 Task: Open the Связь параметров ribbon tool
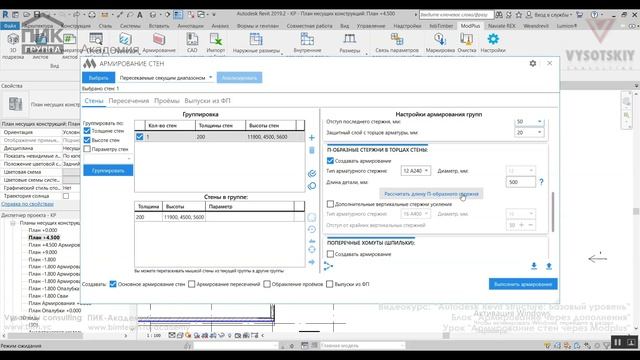coord(397,43)
